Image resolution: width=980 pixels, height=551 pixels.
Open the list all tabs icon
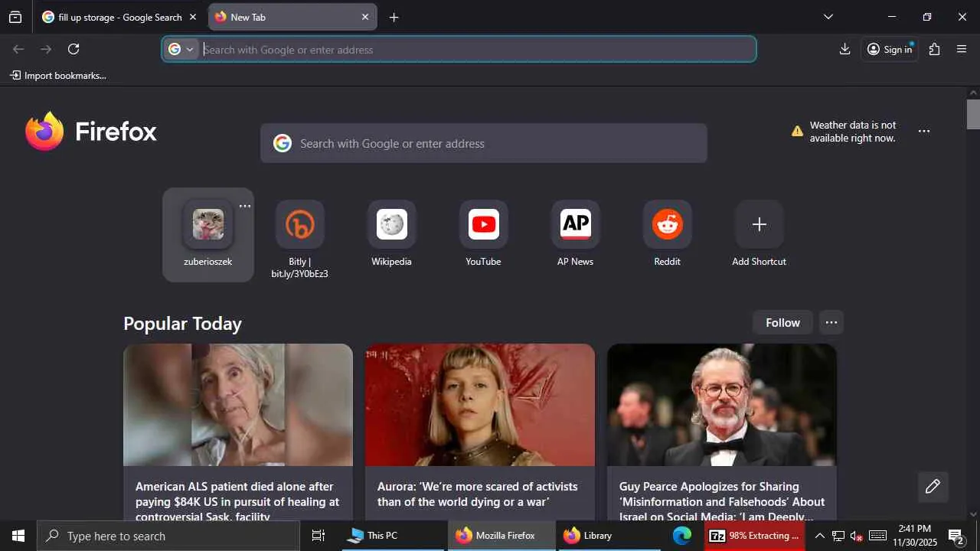(x=828, y=17)
